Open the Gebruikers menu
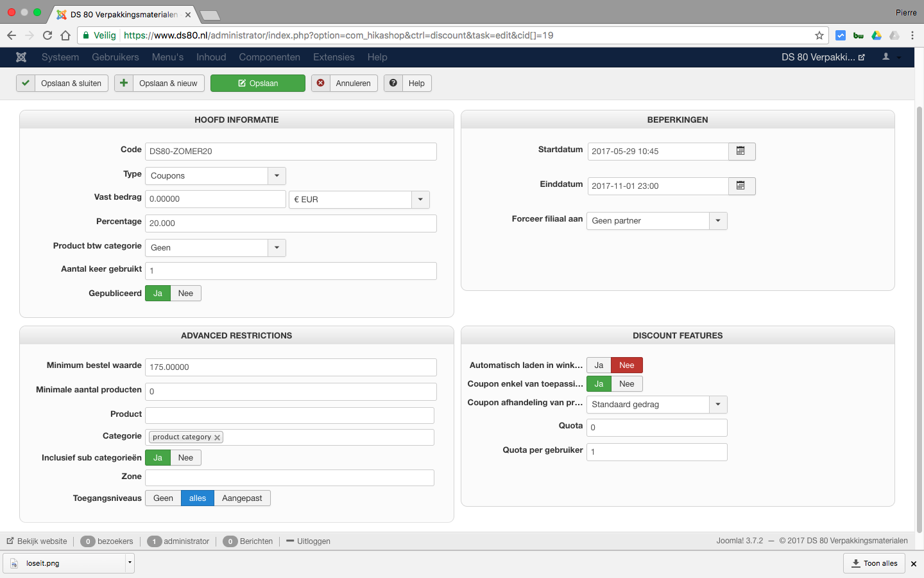 point(116,57)
